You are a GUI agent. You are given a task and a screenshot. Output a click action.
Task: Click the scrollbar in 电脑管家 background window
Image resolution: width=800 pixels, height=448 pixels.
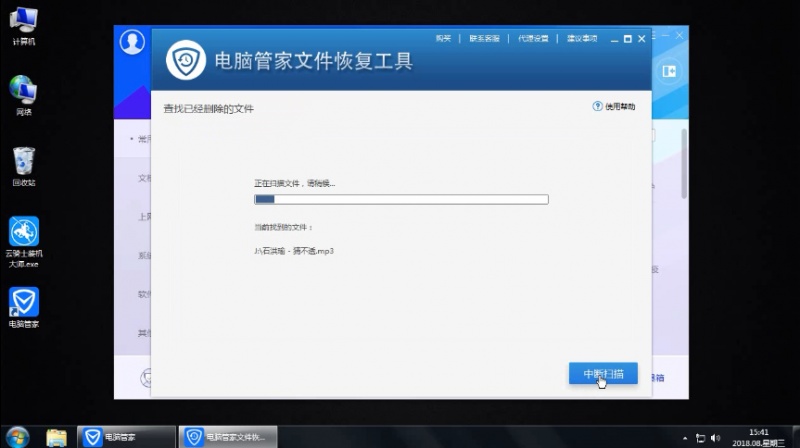(x=684, y=164)
